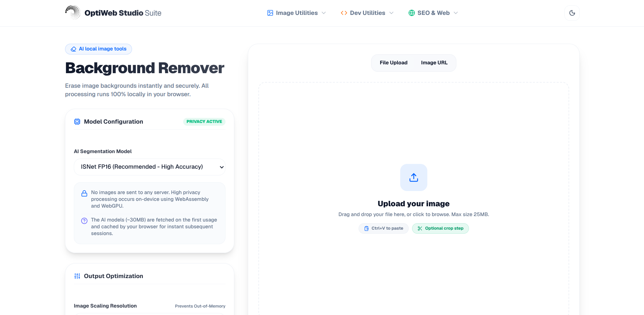The width and height of the screenshot is (644, 315).
Task: Click the Output Optimization heading text
Action: click(x=113, y=276)
